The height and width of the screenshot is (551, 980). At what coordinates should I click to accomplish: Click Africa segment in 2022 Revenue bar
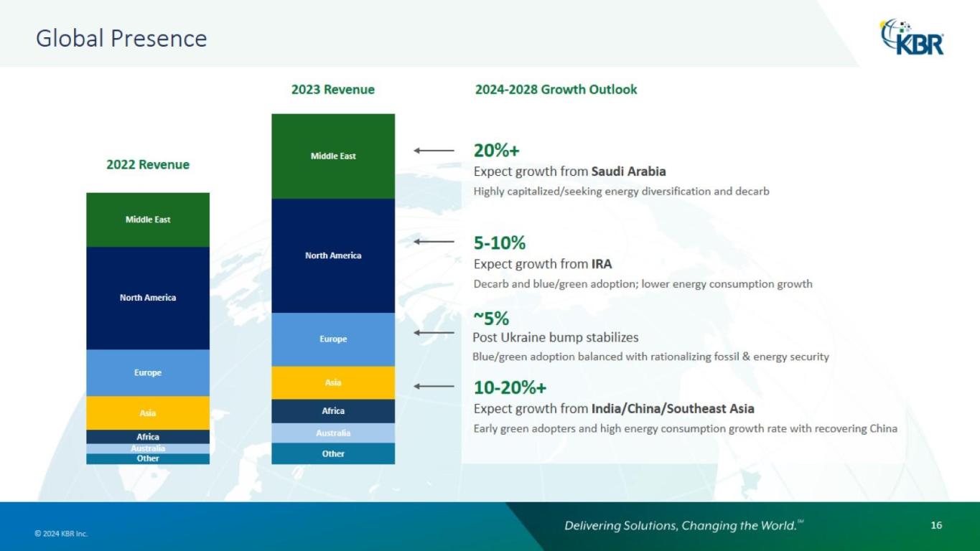148,436
